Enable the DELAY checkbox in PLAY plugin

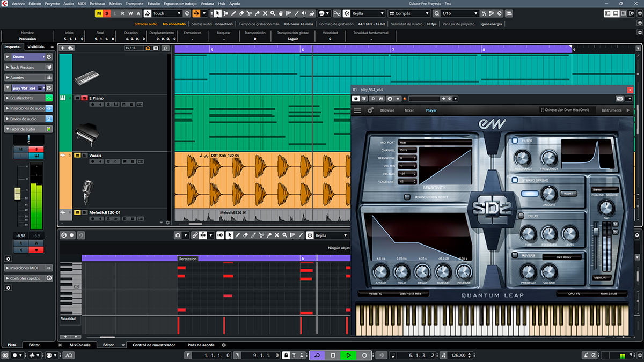click(521, 216)
